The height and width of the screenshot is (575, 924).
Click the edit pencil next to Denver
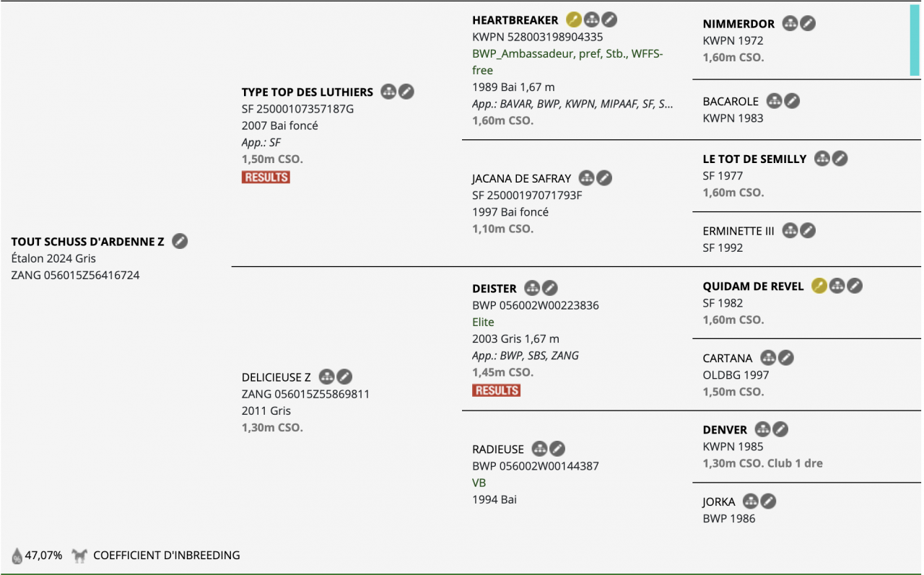[x=780, y=429]
